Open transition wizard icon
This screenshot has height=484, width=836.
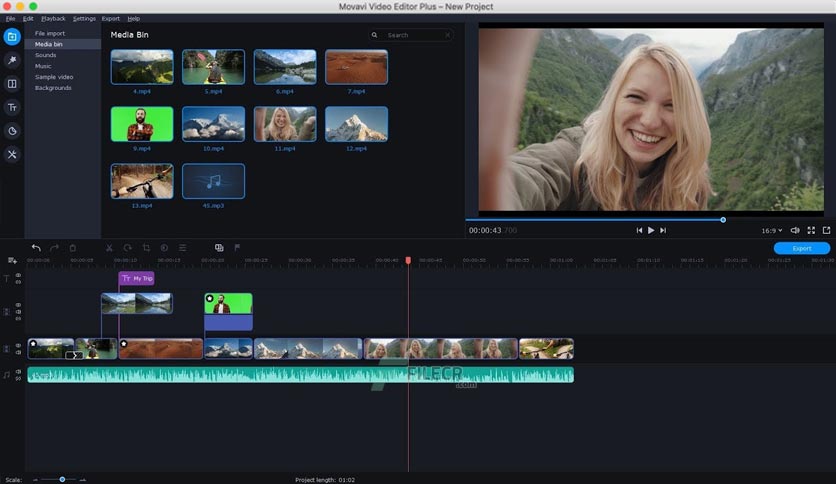(219, 248)
